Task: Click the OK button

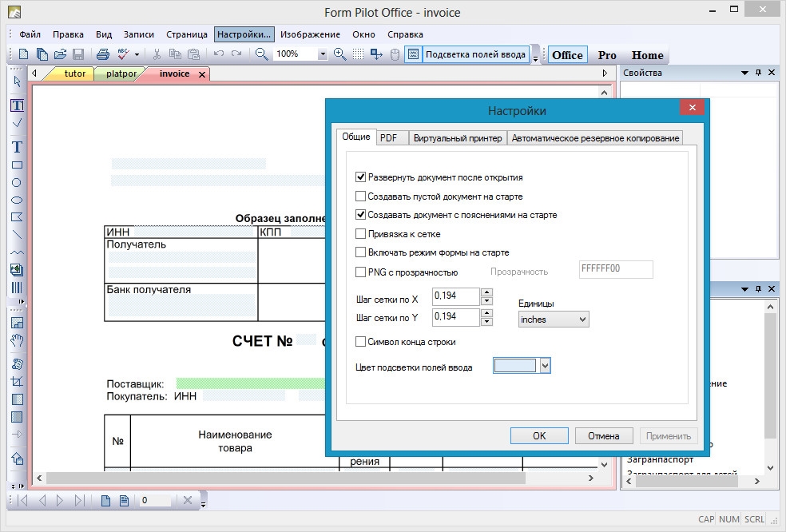Action: tap(539, 436)
